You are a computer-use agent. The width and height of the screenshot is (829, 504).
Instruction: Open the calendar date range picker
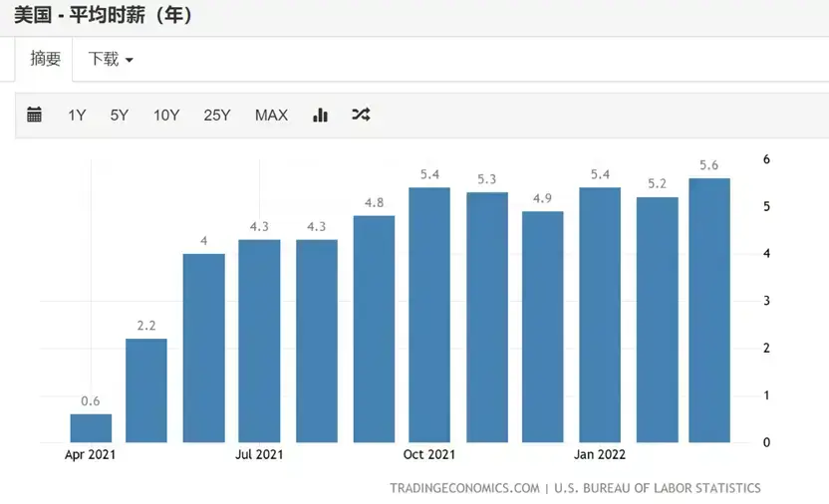34,115
